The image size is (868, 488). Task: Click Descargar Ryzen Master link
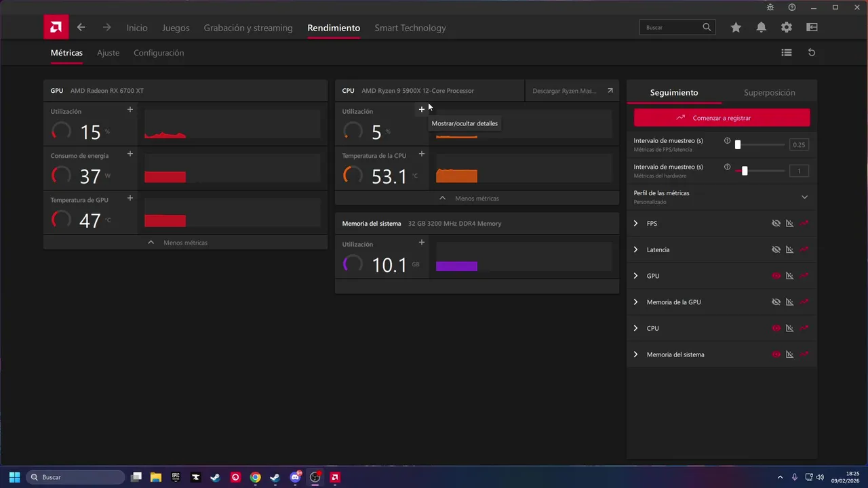tap(572, 91)
